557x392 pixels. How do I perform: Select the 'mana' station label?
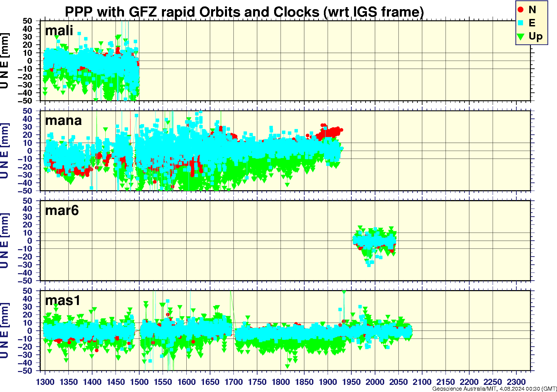coord(63,121)
